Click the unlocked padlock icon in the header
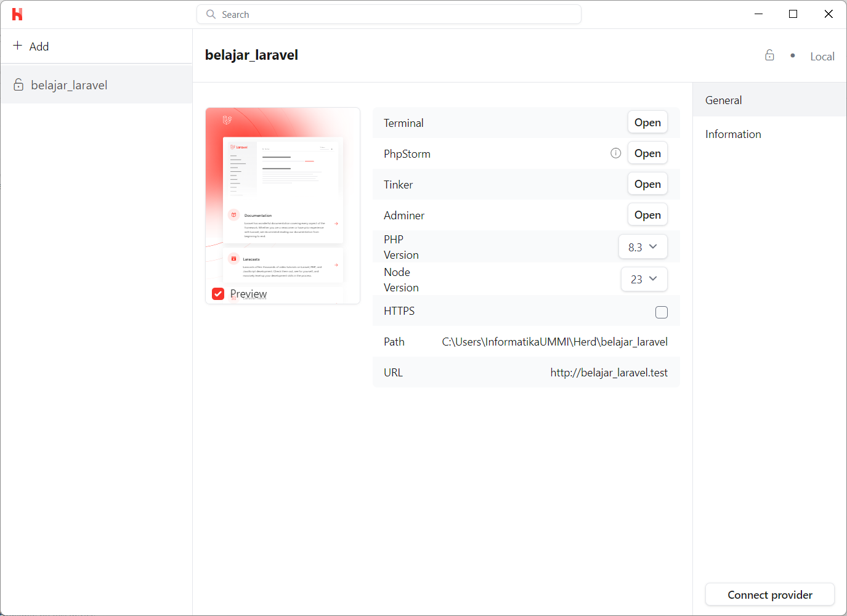The image size is (847, 616). [769, 55]
